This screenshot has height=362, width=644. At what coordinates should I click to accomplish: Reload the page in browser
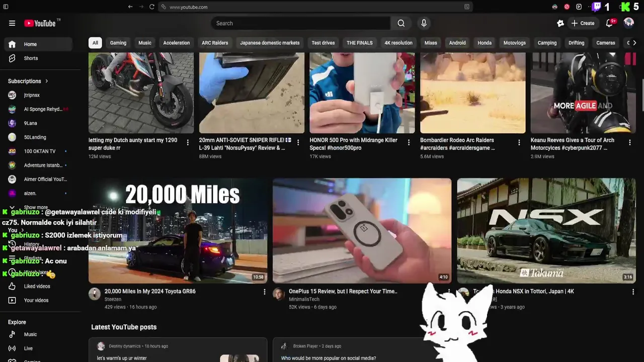pos(151,7)
